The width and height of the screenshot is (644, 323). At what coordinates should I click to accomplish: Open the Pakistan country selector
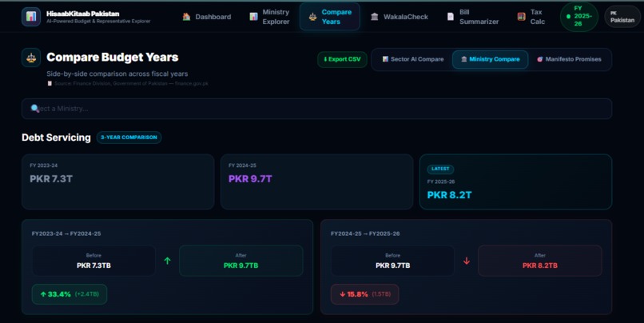622,17
